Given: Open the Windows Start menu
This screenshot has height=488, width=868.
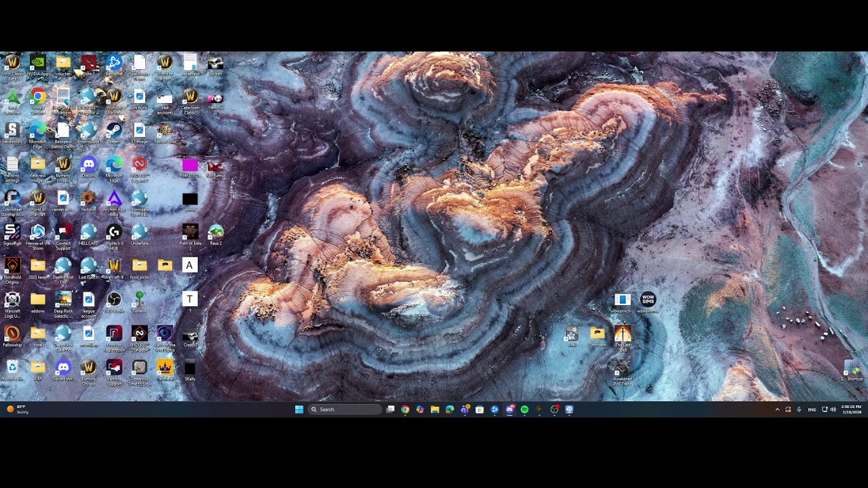Looking at the screenshot, I should (x=299, y=409).
